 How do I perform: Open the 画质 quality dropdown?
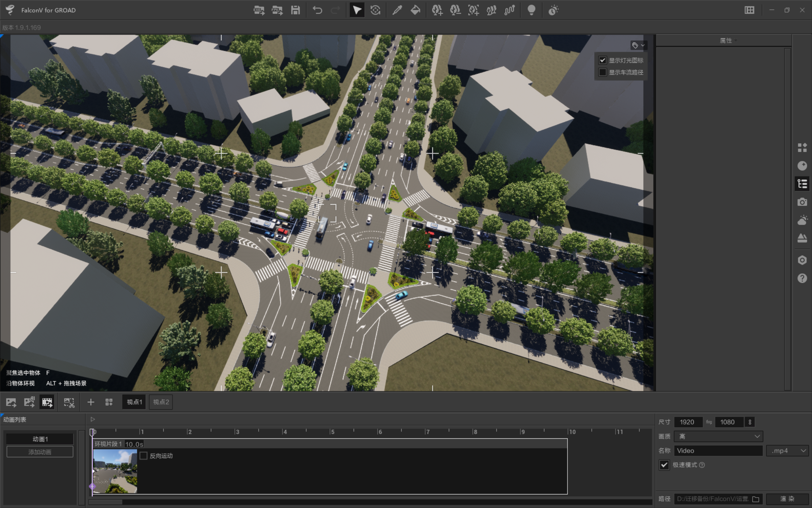point(718,437)
